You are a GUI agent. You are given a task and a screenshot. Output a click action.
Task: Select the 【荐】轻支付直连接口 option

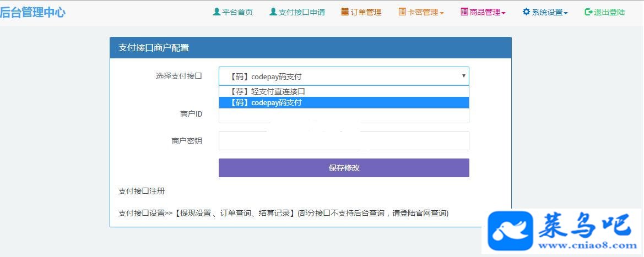point(344,91)
